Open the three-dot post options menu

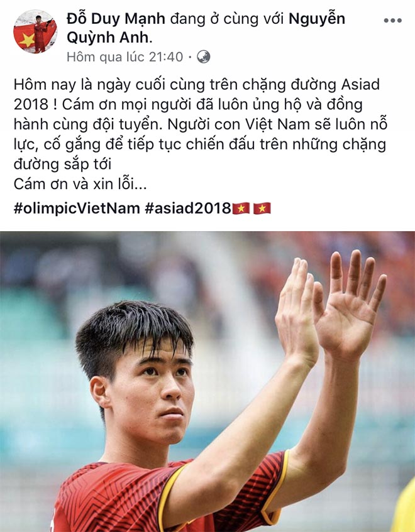tap(393, 21)
